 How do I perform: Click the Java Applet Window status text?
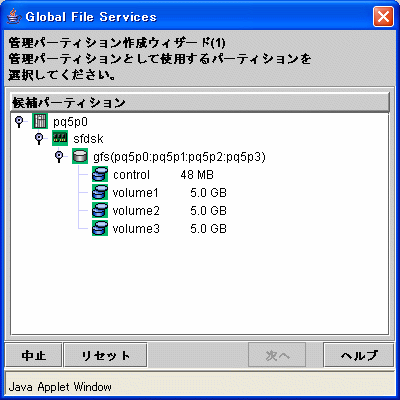pos(60,387)
